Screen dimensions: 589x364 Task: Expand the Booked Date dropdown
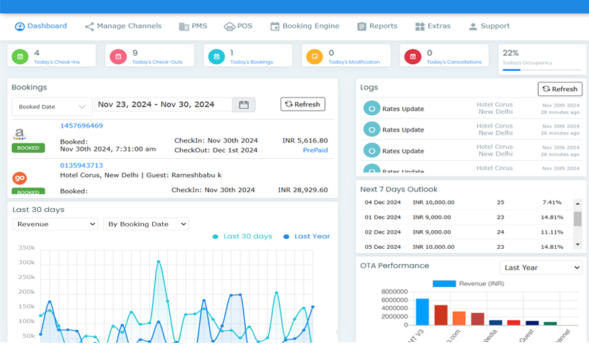(52, 107)
